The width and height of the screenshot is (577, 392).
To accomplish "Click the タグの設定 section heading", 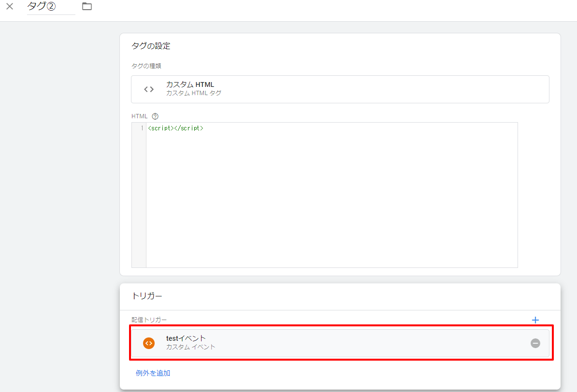I will (151, 46).
